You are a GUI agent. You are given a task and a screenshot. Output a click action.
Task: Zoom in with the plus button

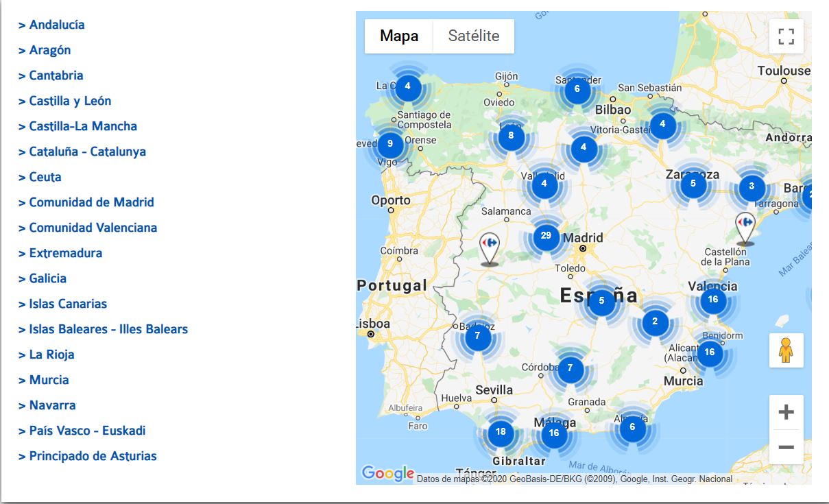pos(786,412)
